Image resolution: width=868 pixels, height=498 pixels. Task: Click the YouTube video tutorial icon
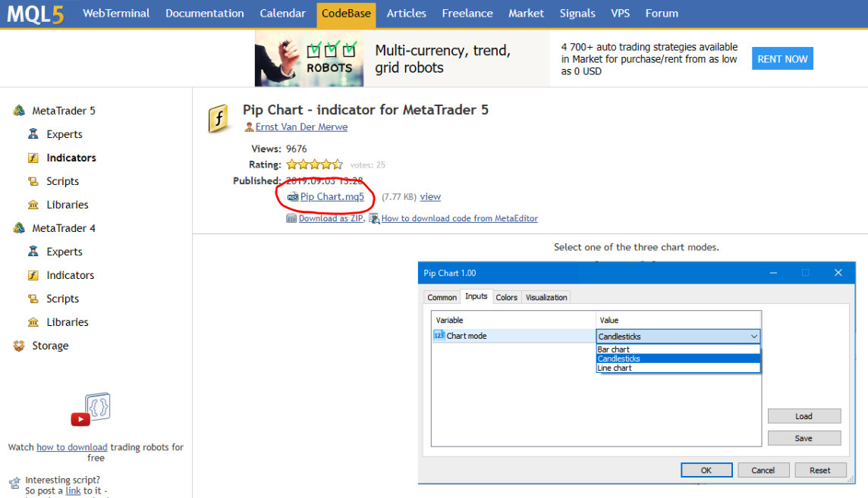point(91,409)
